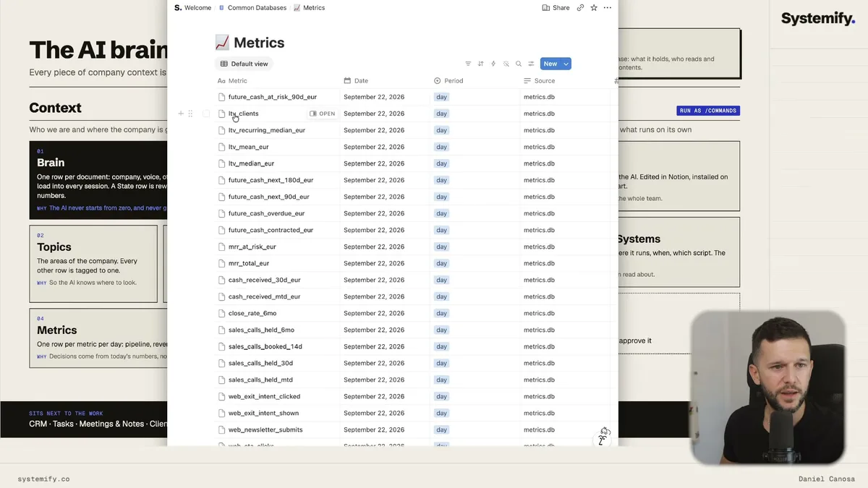Open the future_cash_next_90d_eur metric

(268, 197)
